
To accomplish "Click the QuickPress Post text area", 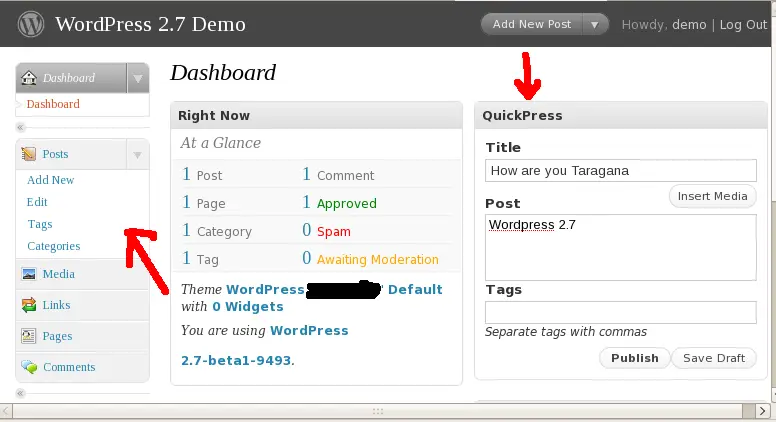I will pos(621,247).
